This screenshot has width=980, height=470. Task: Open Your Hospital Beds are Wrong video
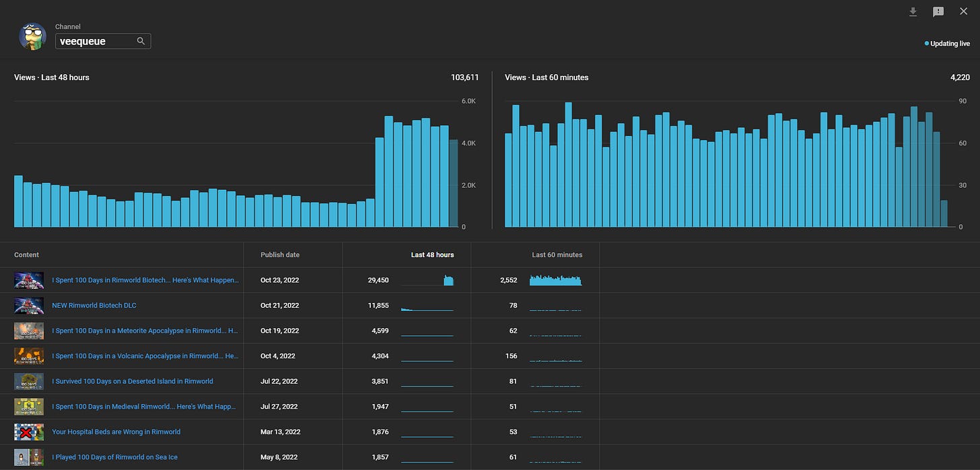116,432
